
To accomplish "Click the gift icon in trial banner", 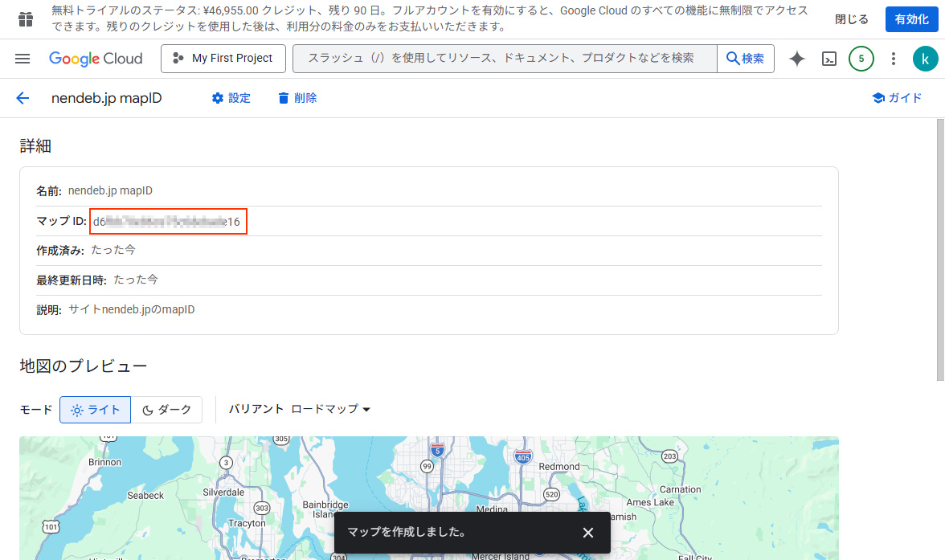I will (x=26, y=19).
